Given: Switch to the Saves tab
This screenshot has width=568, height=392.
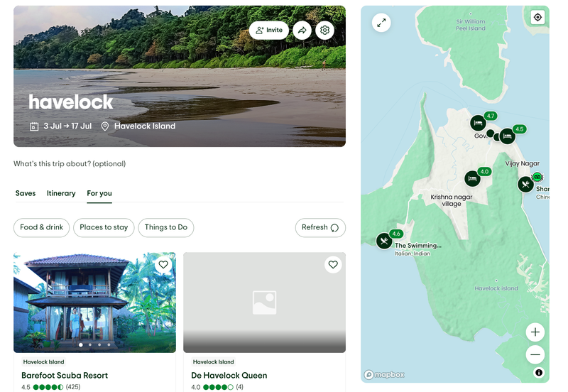Looking at the screenshot, I should [26, 193].
